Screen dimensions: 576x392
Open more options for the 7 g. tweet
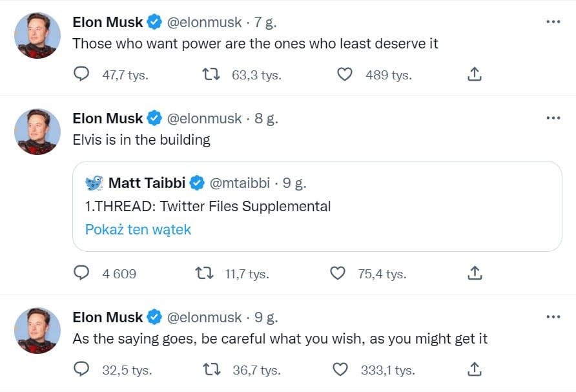coord(553,22)
